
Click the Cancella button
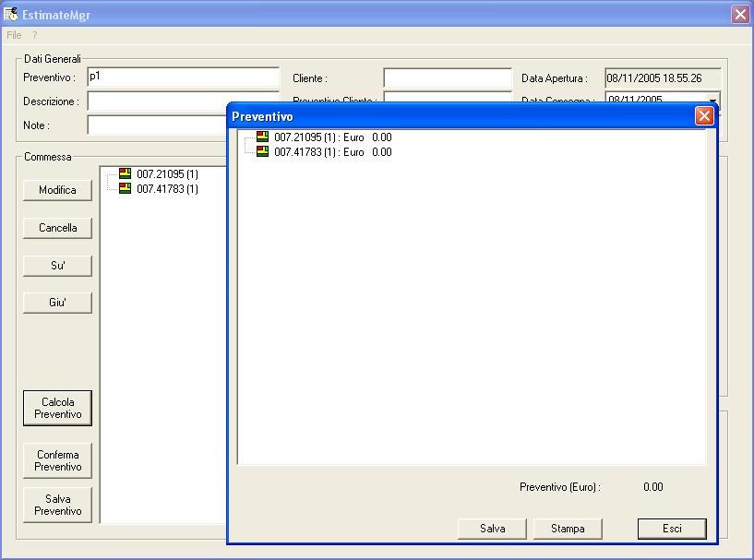click(58, 228)
